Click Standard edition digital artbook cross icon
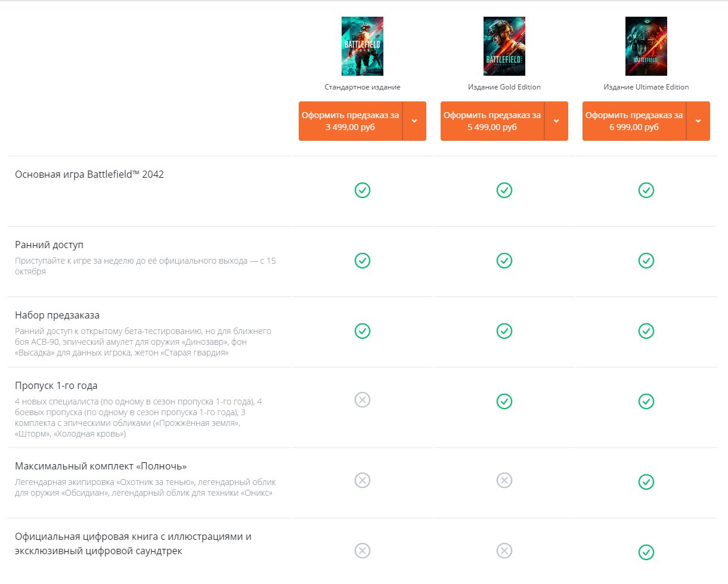 click(x=363, y=551)
